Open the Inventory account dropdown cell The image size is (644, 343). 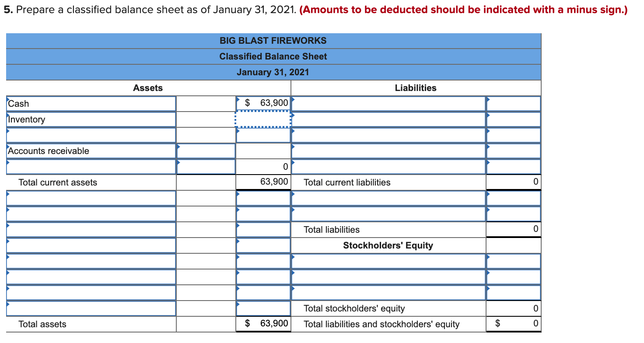coord(91,119)
